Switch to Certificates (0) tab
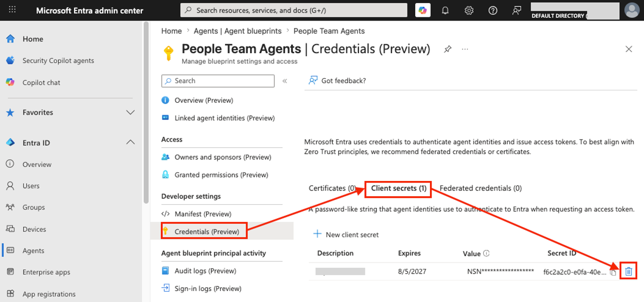644x302 pixels. [x=332, y=188]
